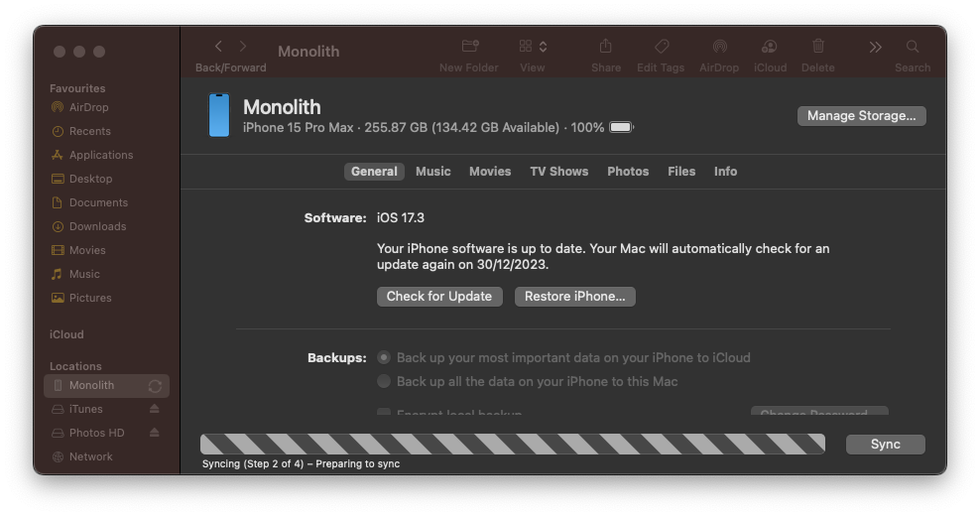Open the View icon grid selector
Image resolution: width=980 pixels, height=516 pixels.
pyautogui.click(x=526, y=46)
